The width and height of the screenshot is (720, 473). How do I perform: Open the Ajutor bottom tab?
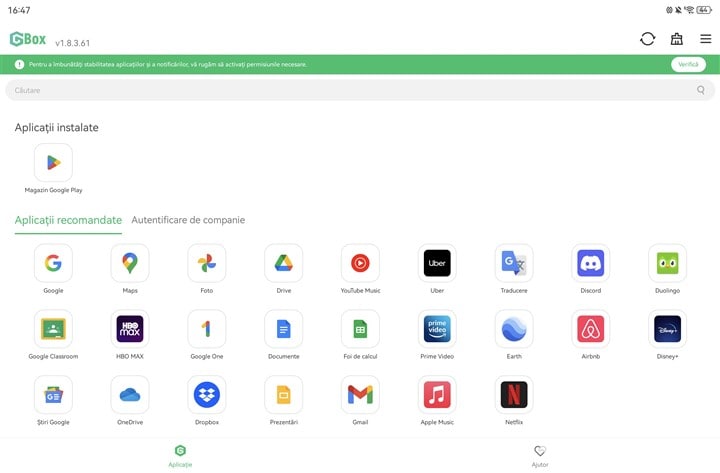(x=540, y=456)
